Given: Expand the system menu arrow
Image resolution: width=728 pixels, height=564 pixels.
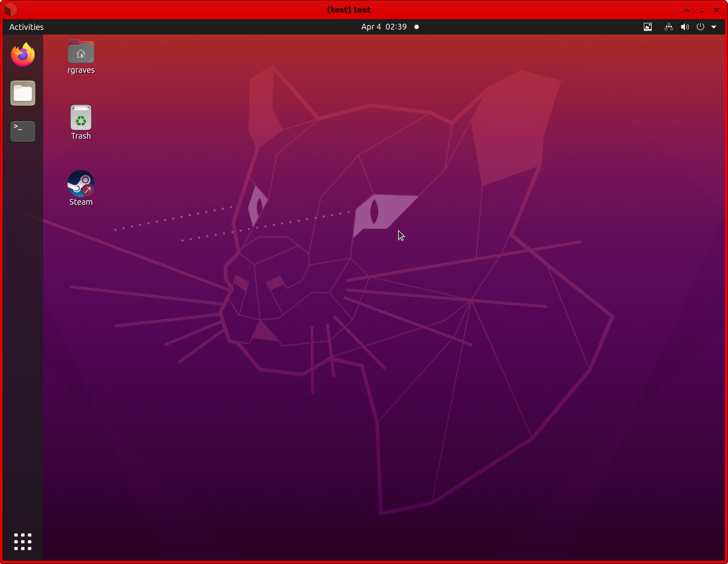Looking at the screenshot, I should 714,27.
